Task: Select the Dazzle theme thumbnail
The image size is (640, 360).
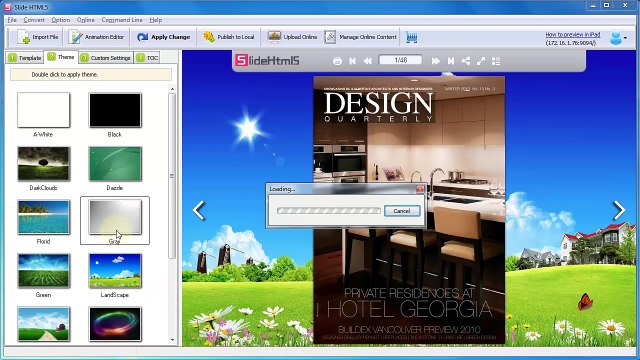Action: coord(115,164)
